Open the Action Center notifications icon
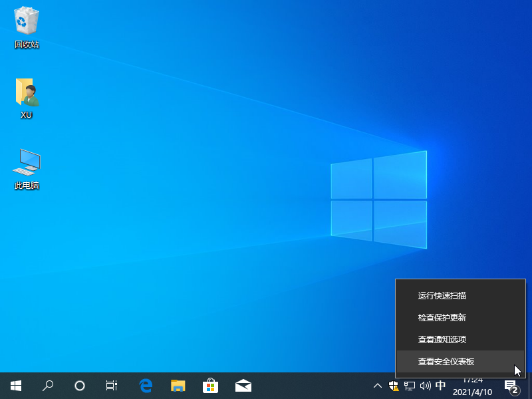 pyautogui.click(x=511, y=386)
